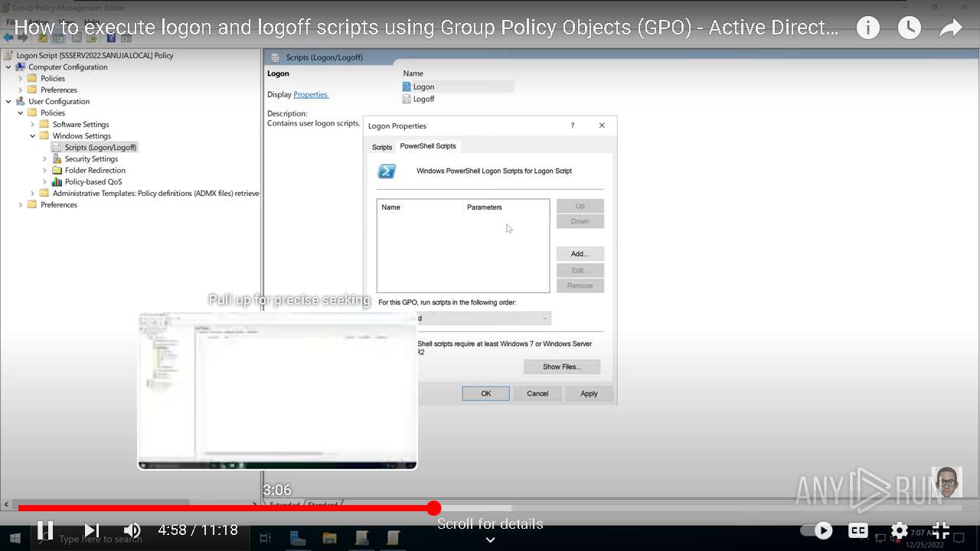This screenshot has height=551, width=980.
Task: Click the Add... button
Action: pos(580,253)
